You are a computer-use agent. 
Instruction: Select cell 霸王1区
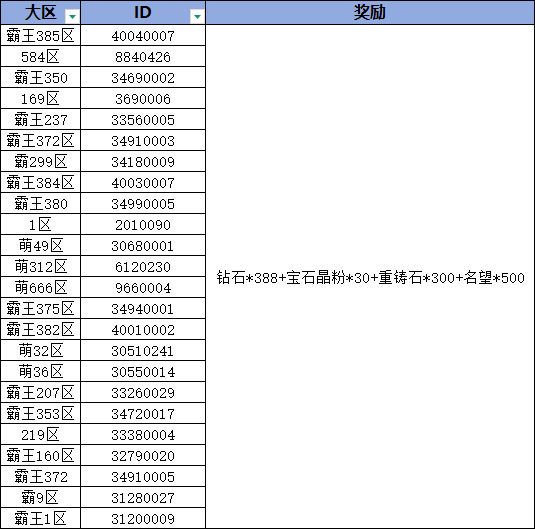41,518
